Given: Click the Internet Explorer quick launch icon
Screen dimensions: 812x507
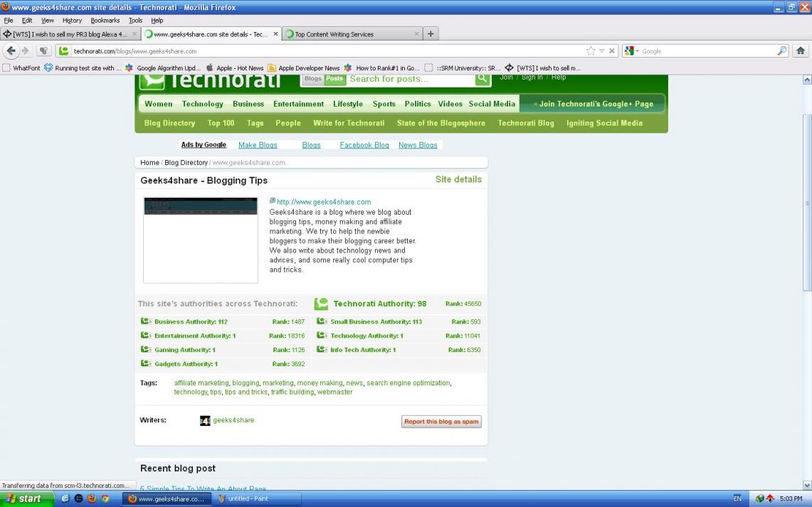Looking at the screenshot, I should pyautogui.click(x=65, y=498).
